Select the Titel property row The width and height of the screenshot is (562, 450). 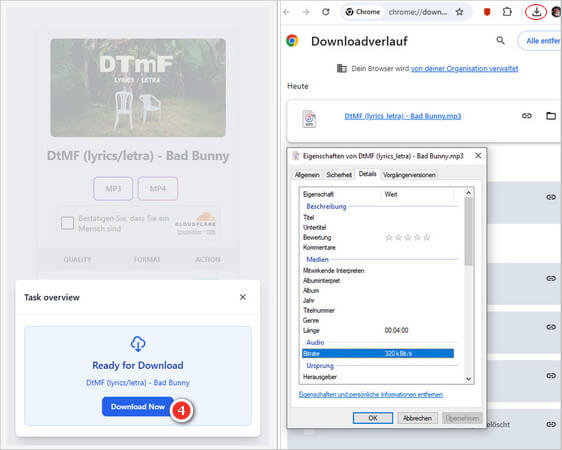[x=378, y=217]
